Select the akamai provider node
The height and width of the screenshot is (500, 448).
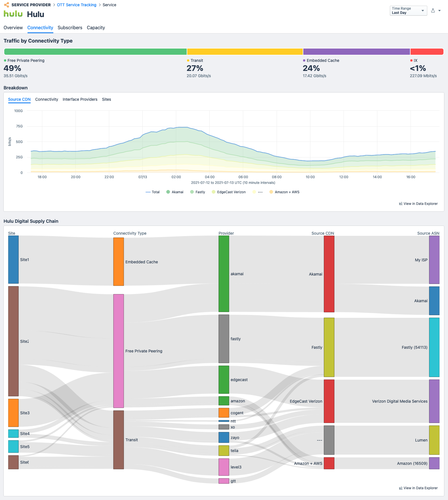(x=224, y=274)
